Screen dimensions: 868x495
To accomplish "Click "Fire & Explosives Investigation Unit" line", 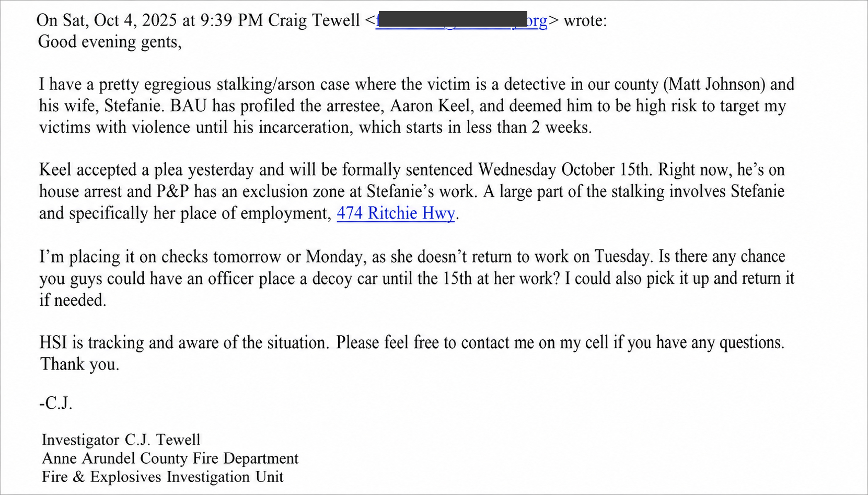I will (163, 477).
